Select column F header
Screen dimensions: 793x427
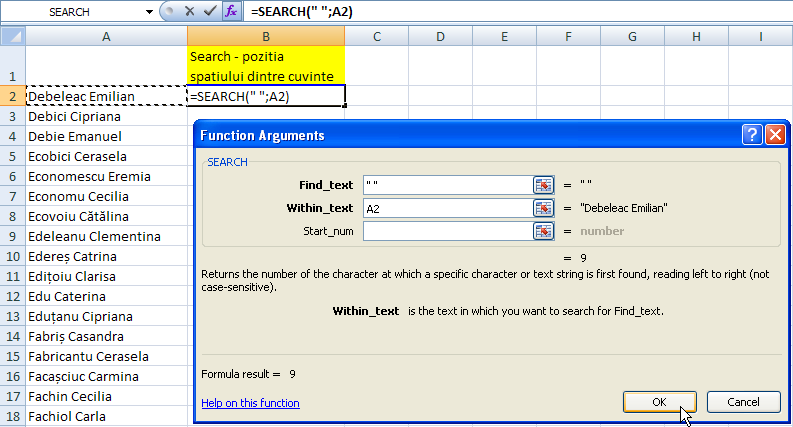pyautogui.click(x=568, y=36)
